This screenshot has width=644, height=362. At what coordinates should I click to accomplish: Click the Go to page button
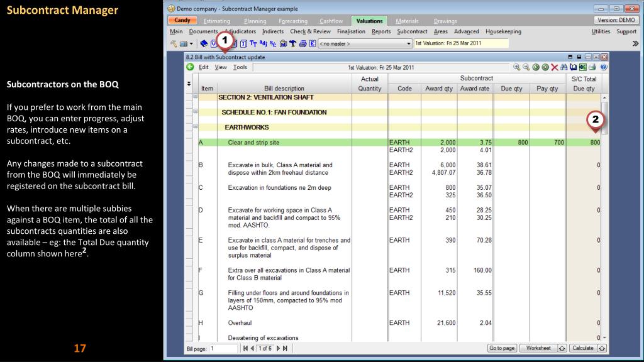501,348
